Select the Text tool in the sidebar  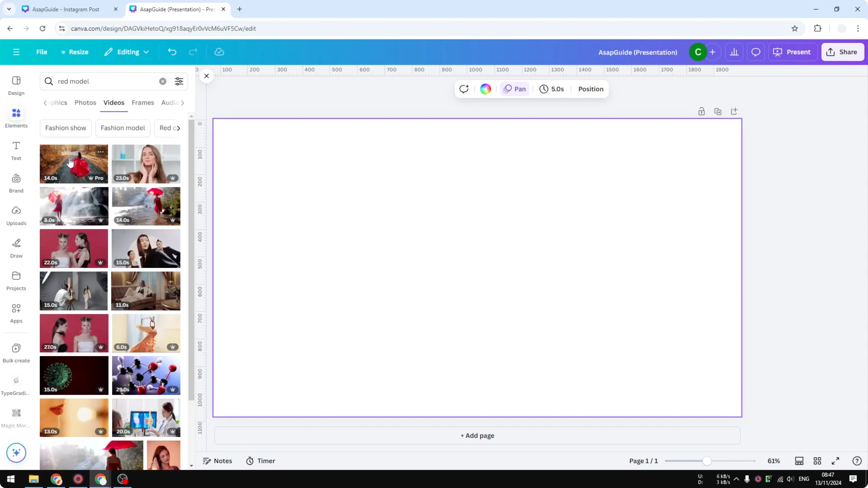(x=16, y=150)
